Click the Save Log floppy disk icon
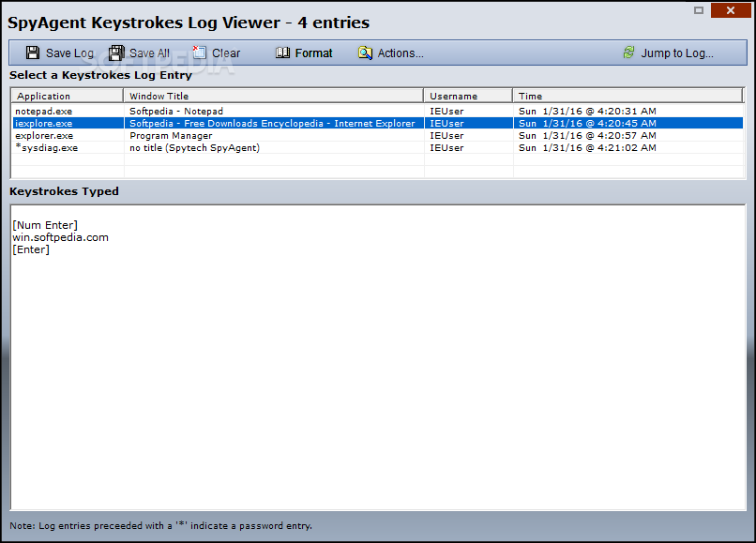The width and height of the screenshot is (756, 543). (33, 53)
